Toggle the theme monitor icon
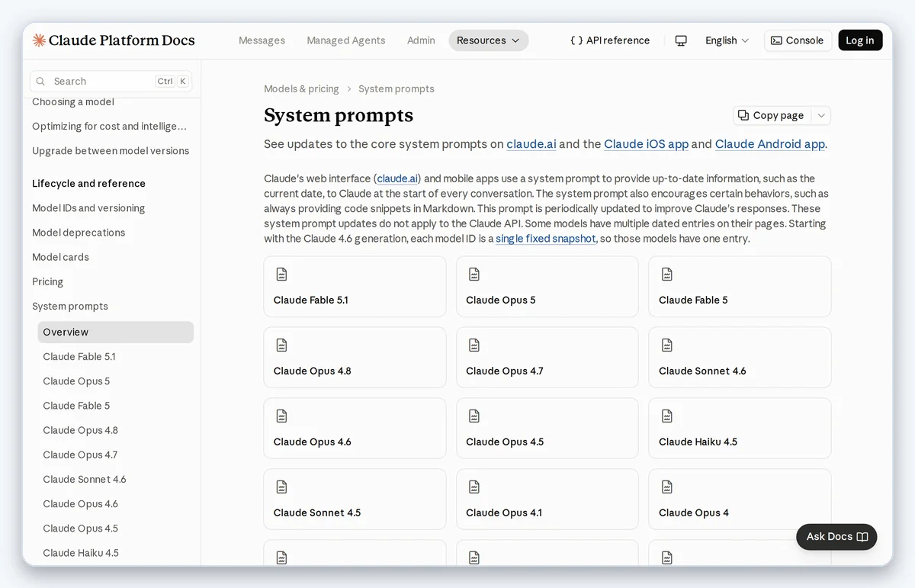The width and height of the screenshot is (915, 588). (x=681, y=40)
